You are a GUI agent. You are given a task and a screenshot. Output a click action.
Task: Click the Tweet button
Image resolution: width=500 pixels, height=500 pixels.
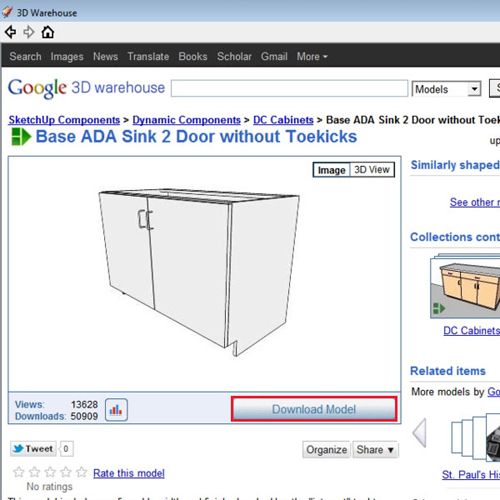(33, 449)
